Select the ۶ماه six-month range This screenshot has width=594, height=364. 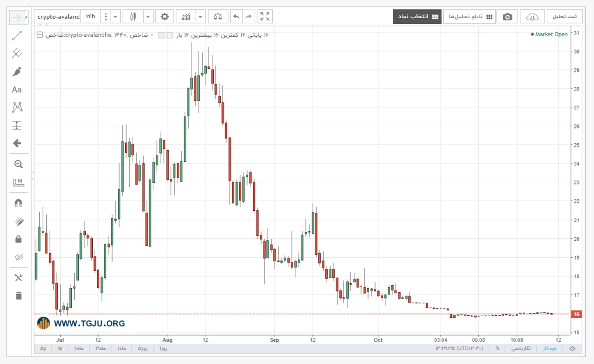pos(79,349)
